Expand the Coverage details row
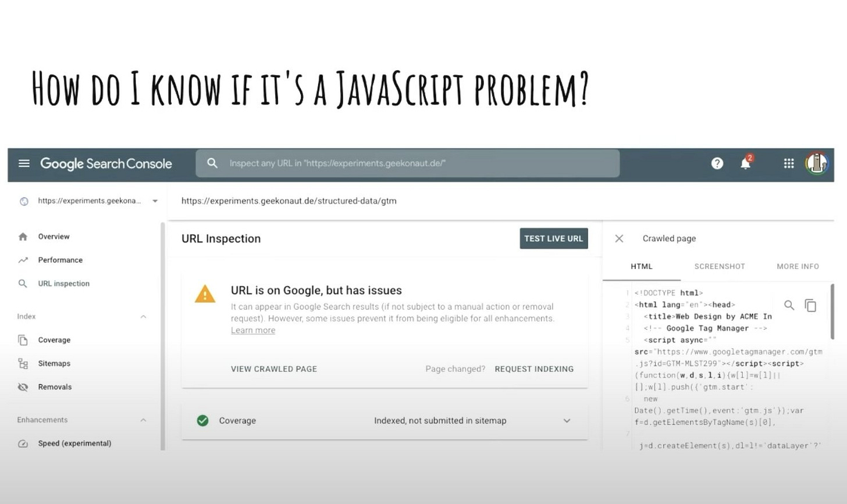847x504 pixels. click(x=567, y=420)
